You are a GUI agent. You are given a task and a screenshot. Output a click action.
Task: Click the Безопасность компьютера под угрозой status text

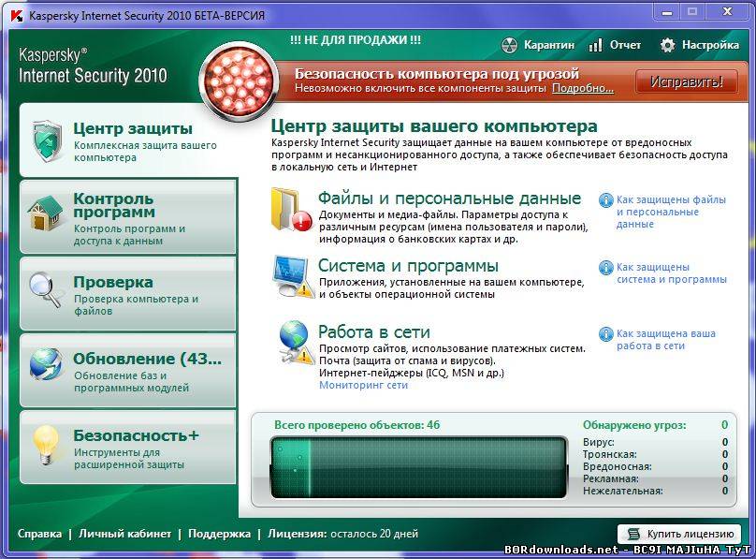437,74
